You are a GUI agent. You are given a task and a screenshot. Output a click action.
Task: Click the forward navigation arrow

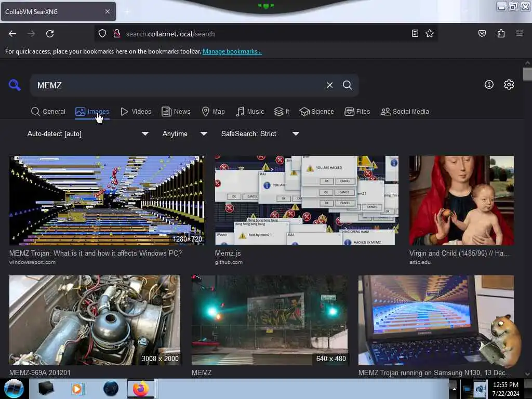(x=31, y=34)
